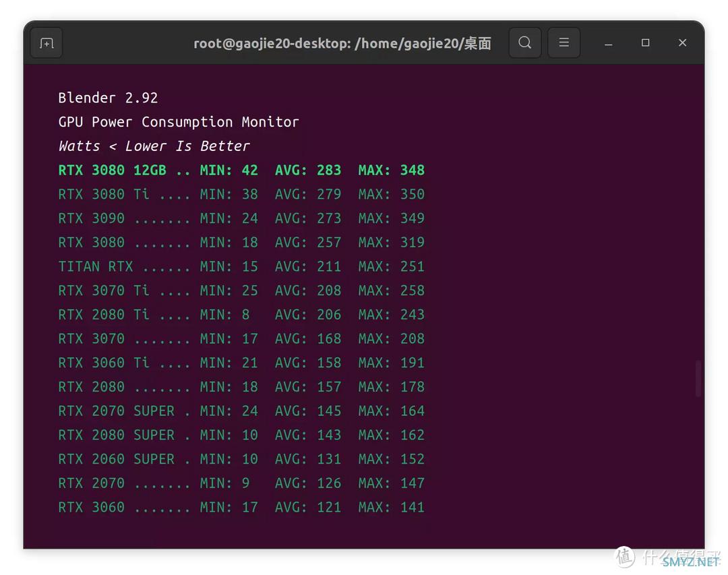Close the terminal window
Image resolution: width=728 pixels, height=575 pixels.
pyautogui.click(x=682, y=43)
